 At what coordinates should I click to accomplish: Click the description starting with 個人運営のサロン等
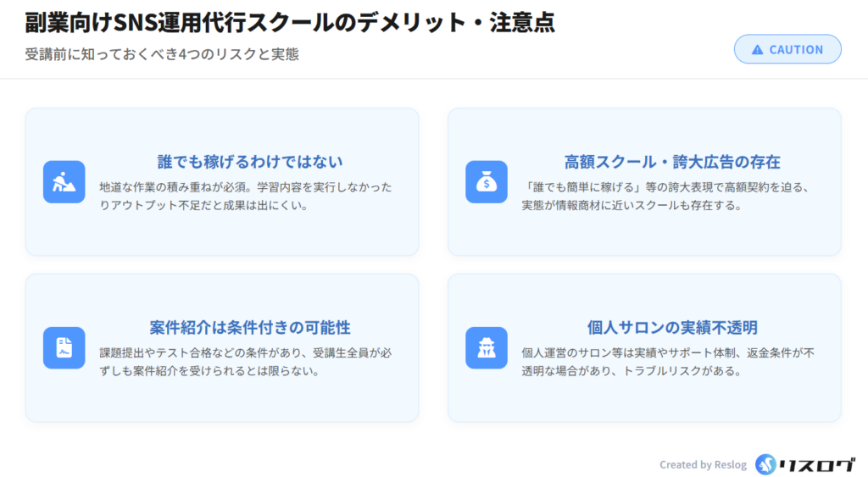[670, 362]
